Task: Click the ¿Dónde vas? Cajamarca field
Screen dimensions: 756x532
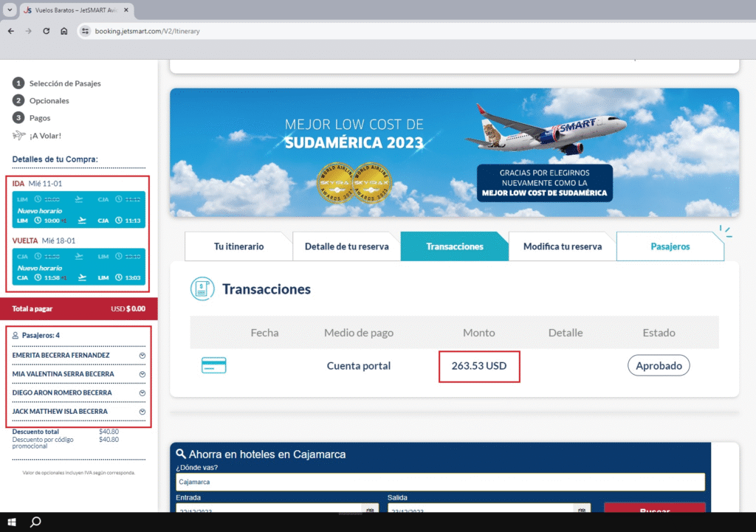Action: click(440, 482)
